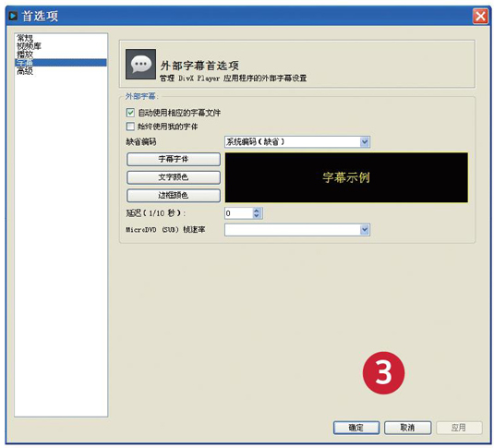
Task: Enable 始终使用我的字体 checkbox
Action: [x=130, y=127]
